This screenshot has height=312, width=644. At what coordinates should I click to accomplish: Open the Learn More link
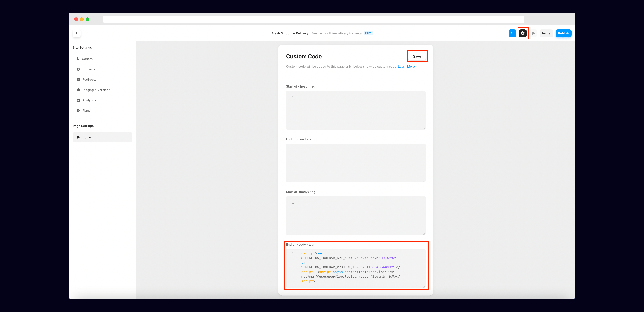[406, 67]
